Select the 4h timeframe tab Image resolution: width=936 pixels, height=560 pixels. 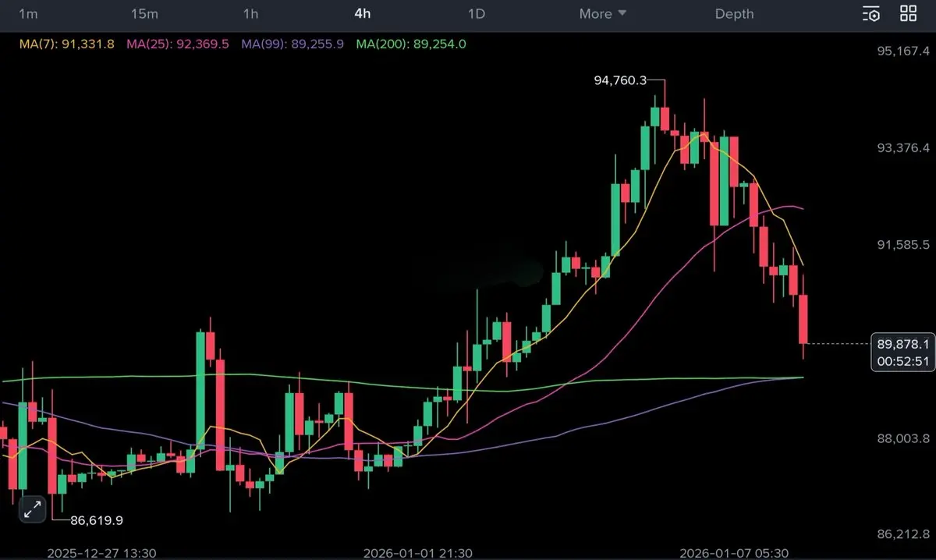pyautogui.click(x=363, y=13)
